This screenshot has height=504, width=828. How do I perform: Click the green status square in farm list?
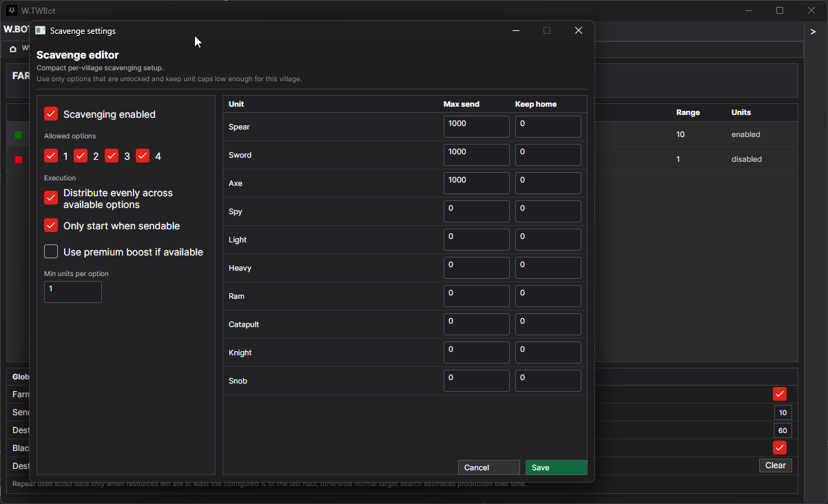pyautogui.click(x=19, y=135)
